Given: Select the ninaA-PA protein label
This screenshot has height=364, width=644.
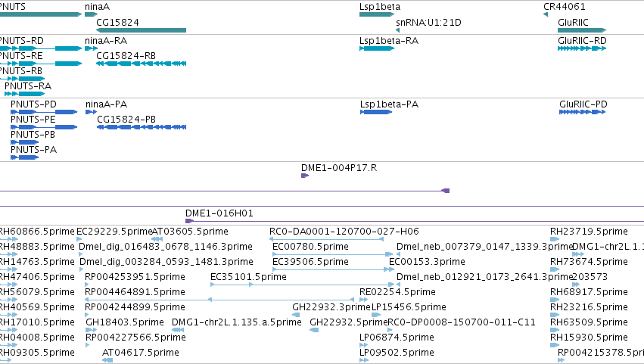Looking at the screenshot, I should click(x=107, y=104).
